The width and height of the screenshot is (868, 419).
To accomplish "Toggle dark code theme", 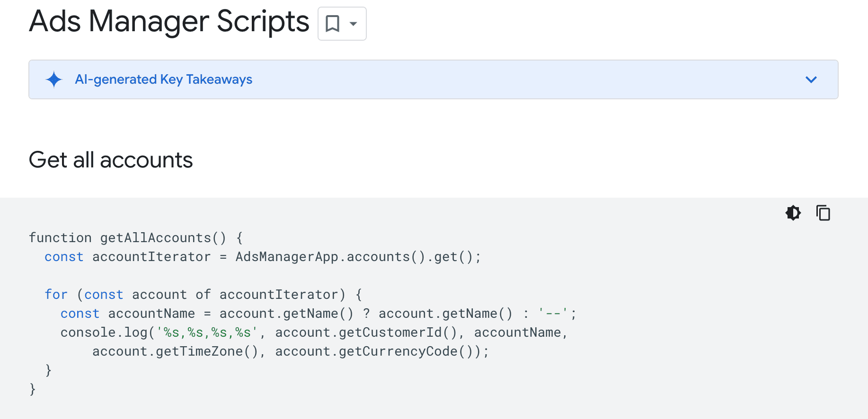I will point(793,213).
